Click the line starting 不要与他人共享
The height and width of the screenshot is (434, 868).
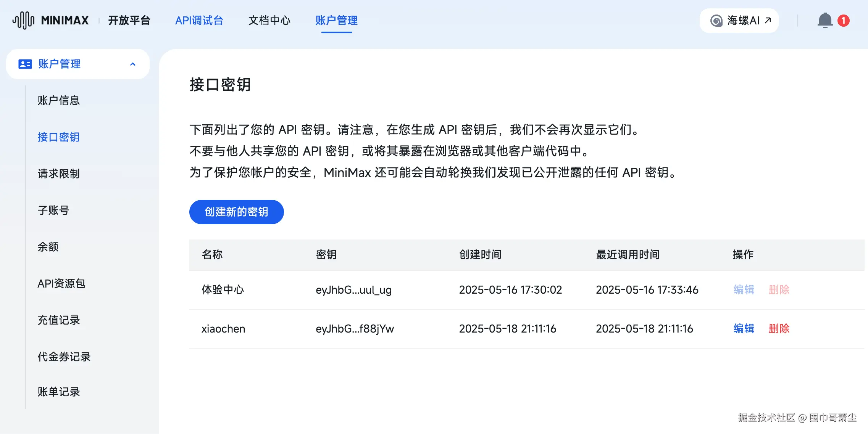point(390,151)
